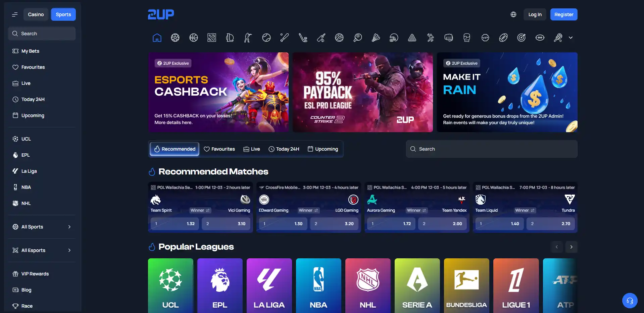The height and width of the screenshot is (313, 644).
Task: Select the Live filter tab
Action: (252, 149)
